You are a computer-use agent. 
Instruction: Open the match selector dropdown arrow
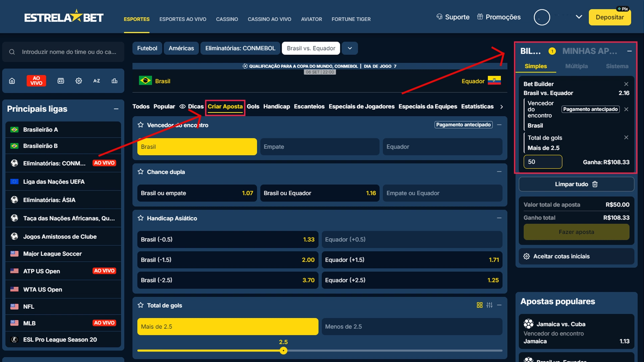coord(350,48)
